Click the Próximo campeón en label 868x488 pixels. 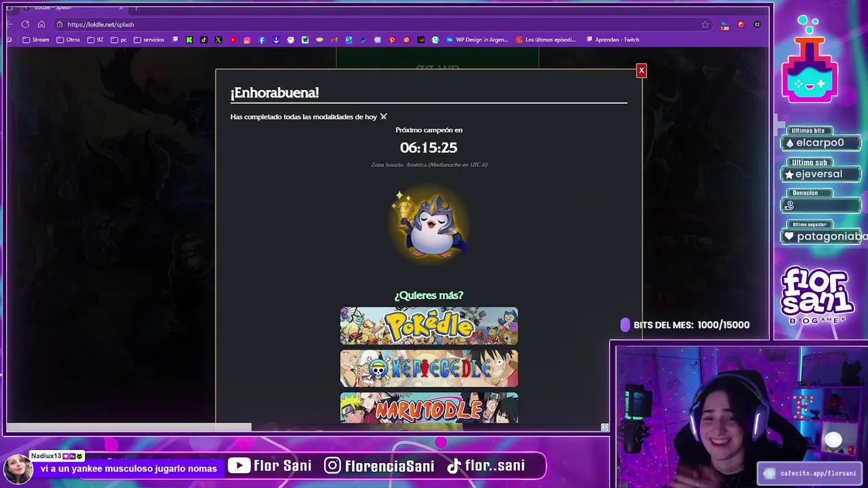(429, 130)
